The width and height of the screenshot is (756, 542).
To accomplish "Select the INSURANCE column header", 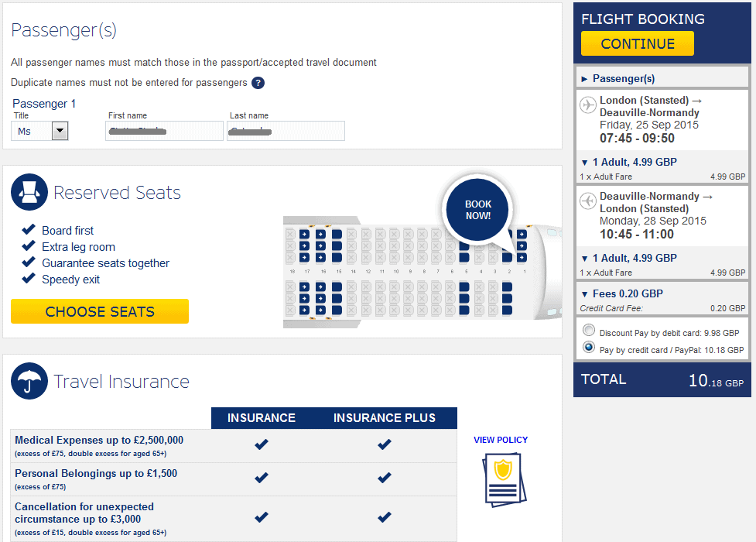I will tap(262, 418).
